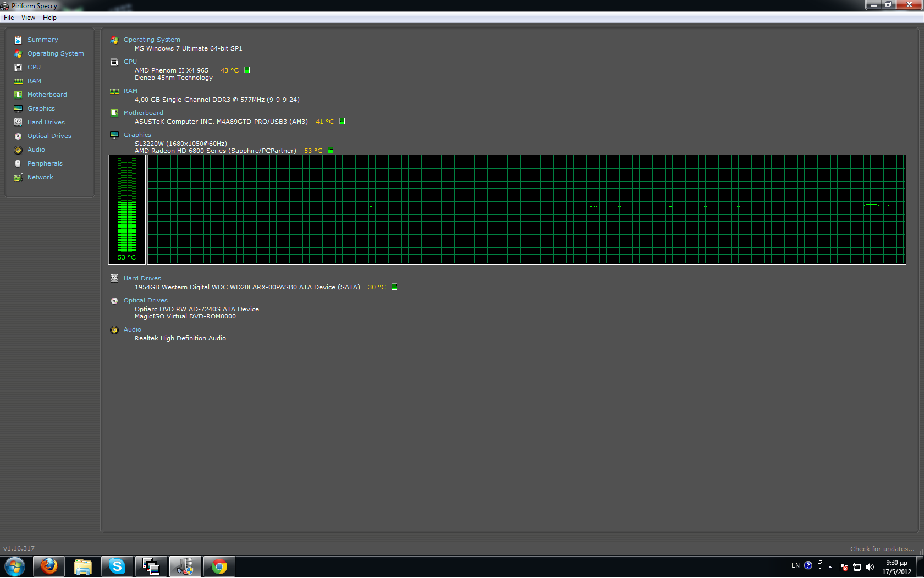Select Summary in the sidebar
Screen dimensions: 924x578
pos(43,40)
